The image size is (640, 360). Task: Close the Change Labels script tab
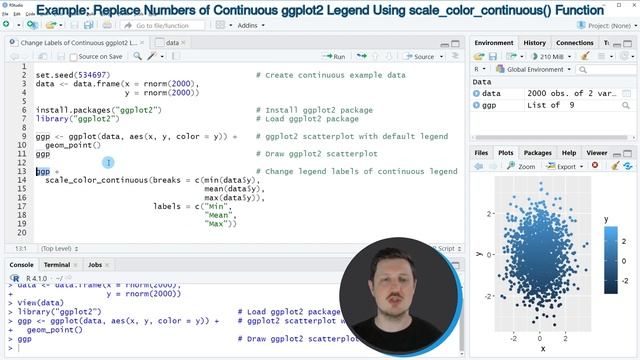tap(142, 42)
